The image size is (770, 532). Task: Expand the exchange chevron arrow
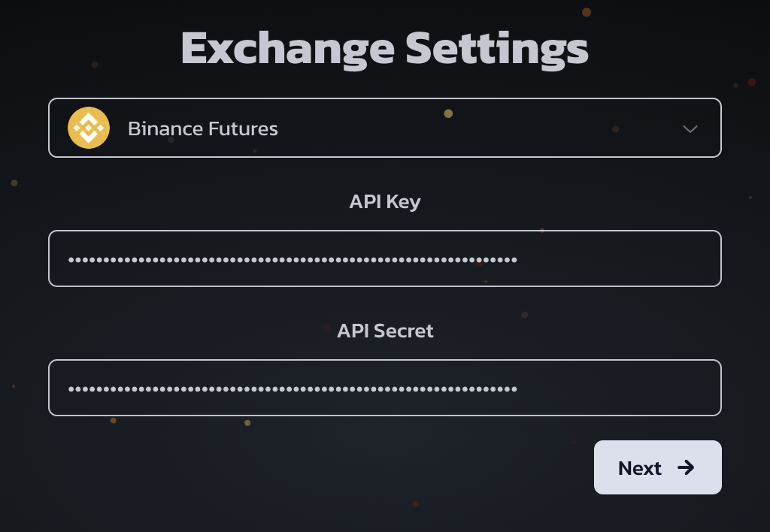(x=690, y=128)
